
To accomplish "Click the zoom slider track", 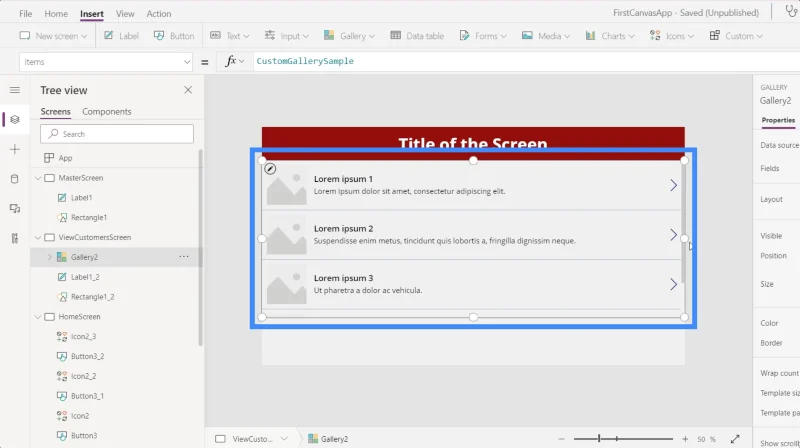I will [623, 439].
